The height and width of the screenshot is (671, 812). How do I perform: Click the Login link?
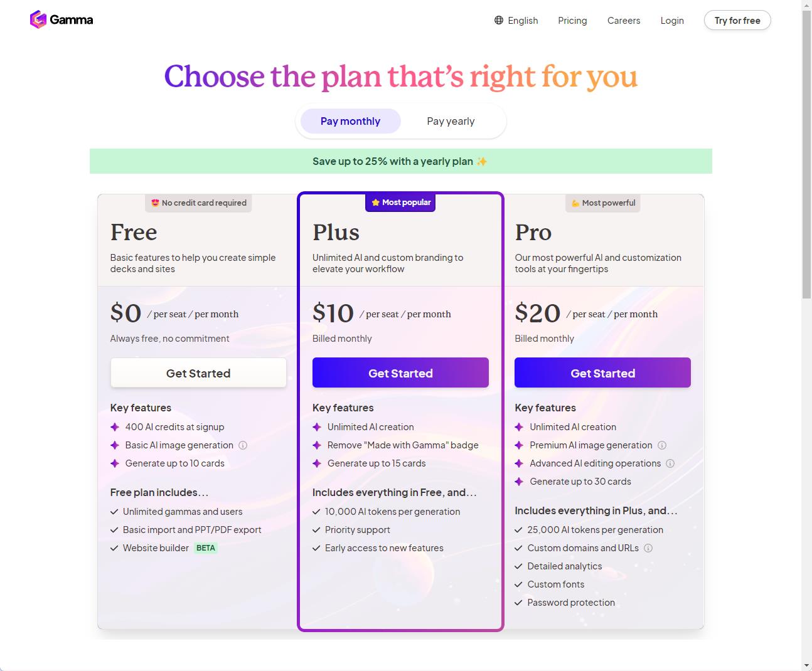click(672, 20)
